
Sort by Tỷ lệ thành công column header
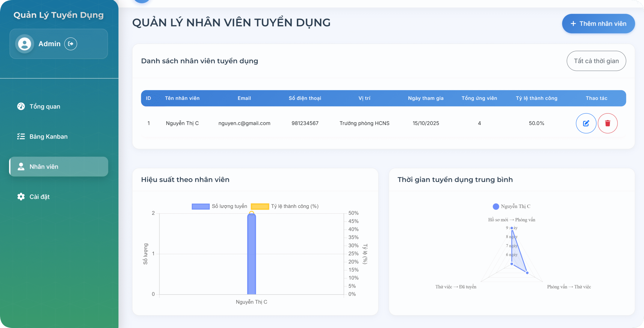(x=536, y=98)
